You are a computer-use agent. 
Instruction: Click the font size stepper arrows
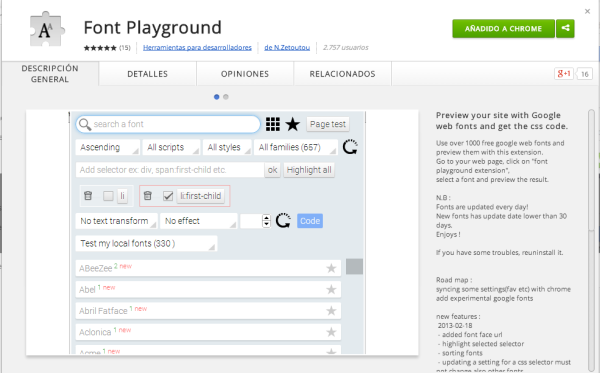[x=266, y=221]
